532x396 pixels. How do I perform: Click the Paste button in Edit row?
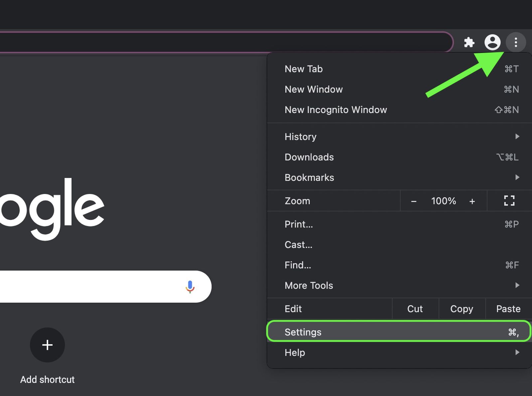[508, 309]
